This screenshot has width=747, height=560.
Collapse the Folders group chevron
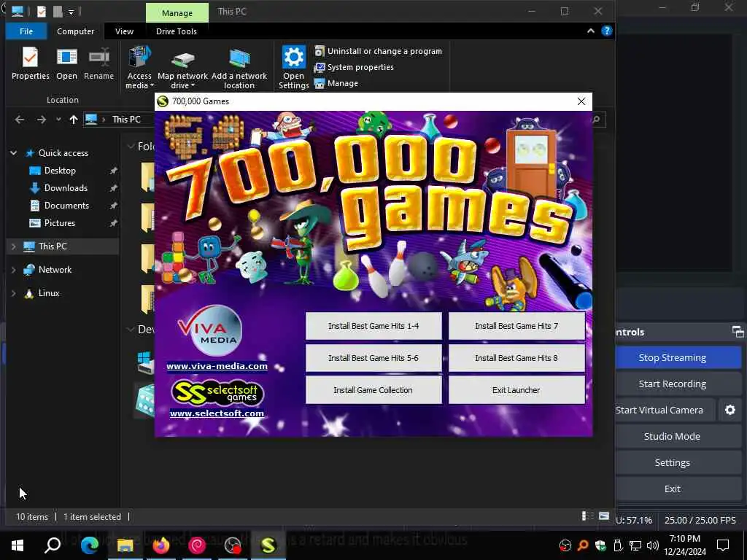pos(131,146)
